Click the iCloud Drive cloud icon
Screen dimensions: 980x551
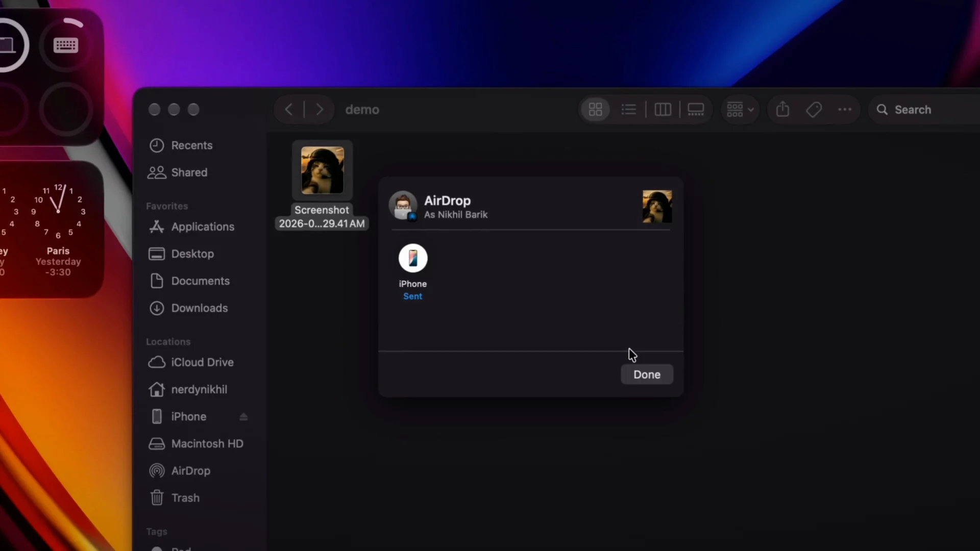click(157, 362)
